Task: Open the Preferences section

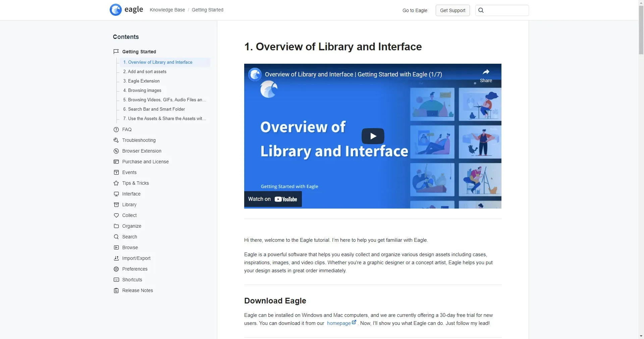Action: click(x=135, y=269)
